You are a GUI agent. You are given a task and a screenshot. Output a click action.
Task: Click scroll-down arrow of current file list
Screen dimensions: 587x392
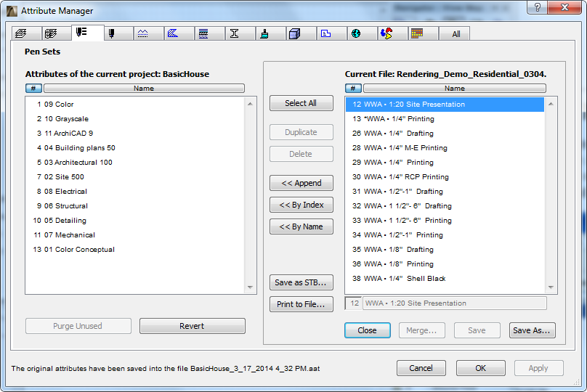pos(551,287)
